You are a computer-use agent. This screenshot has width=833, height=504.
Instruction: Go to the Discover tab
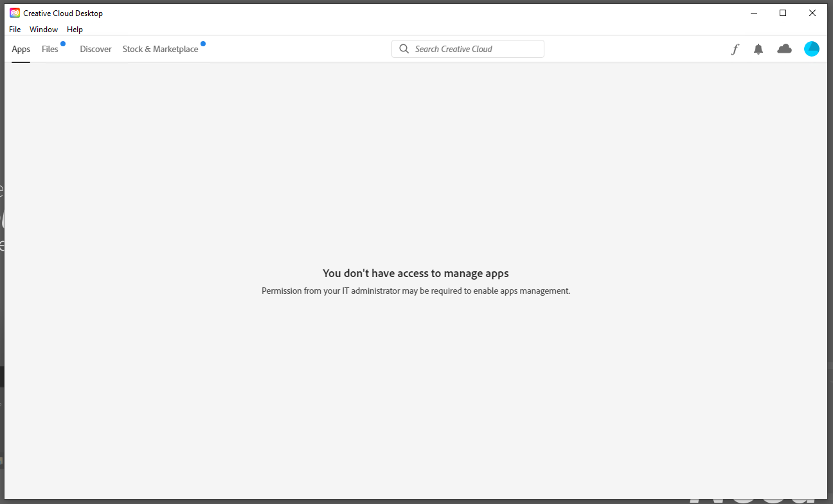[x=96, y=50]
